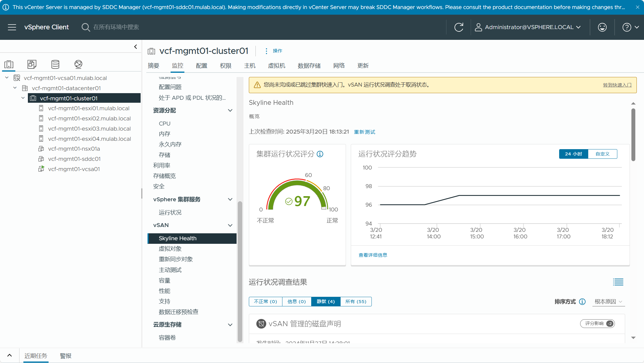This screenshot has height=363, width=644.
Task: Switch to Networking inventory view
Action: [x=78, y=64]
